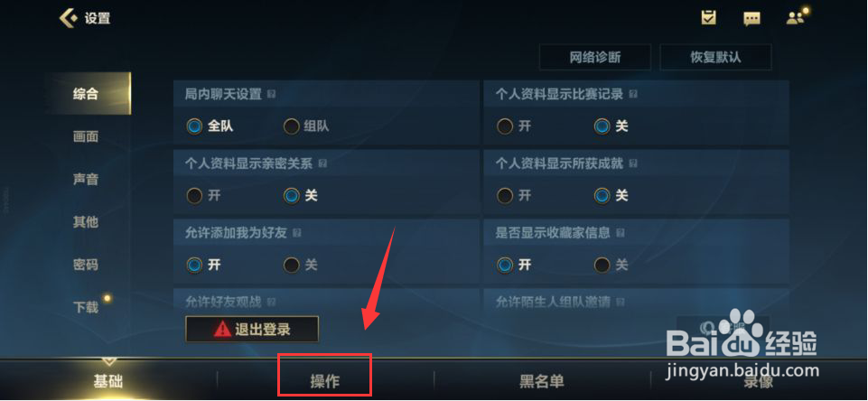Viewport: 868px width, 401px height.
Task: Switch to the 操作 bottom tab
Action: point(325,381)
